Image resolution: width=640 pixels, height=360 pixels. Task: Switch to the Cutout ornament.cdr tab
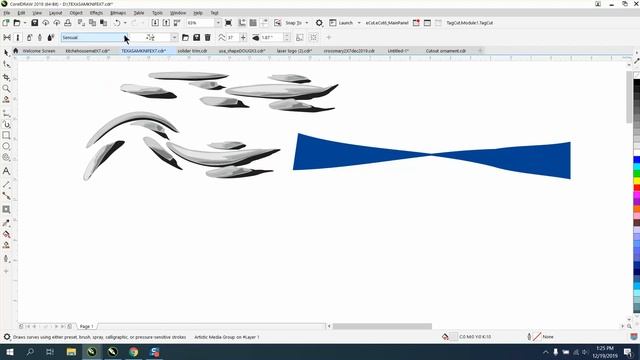click(x=446, y=51)
